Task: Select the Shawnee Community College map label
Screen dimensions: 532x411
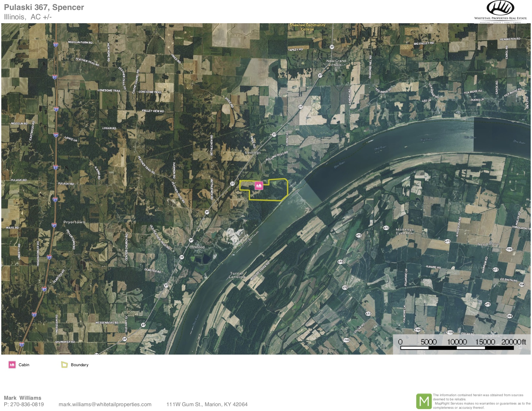Action: pyautogui.click(x=307, y=27)
